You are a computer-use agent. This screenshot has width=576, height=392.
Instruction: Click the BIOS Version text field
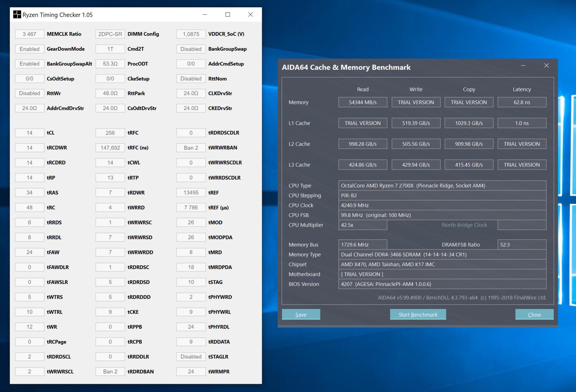442,284
